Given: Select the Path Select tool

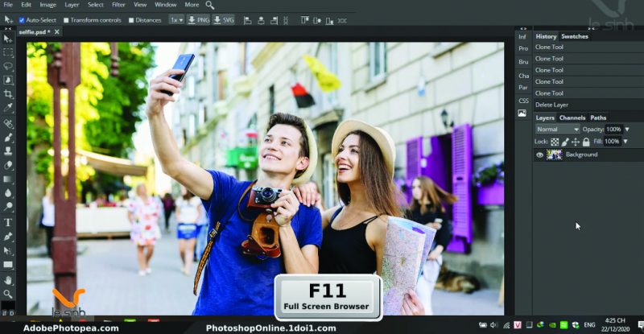Looking at the screenshot, I should [8, 250].
